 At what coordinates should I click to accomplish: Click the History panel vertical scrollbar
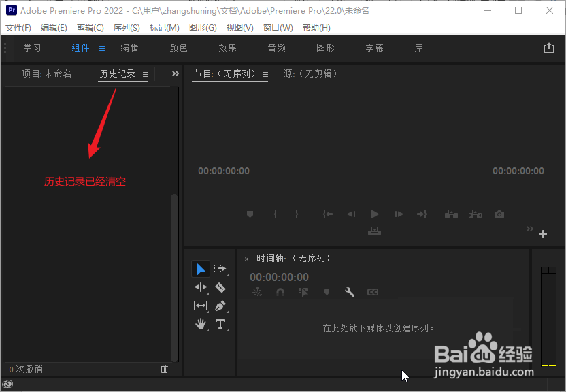point(174,278)
